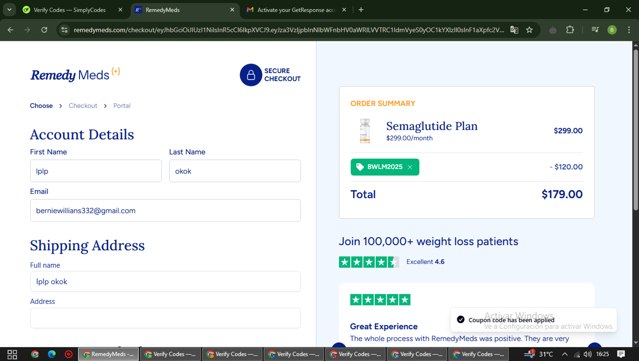Click the -$120.00 discount amount
This screenshot has width=639, height=361.
(x=566, y=167)
